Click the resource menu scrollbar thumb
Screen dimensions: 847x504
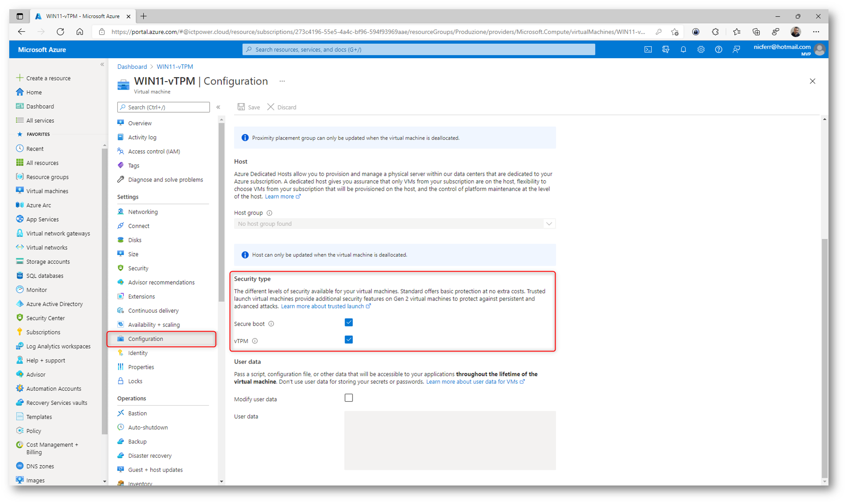[221, 212]
